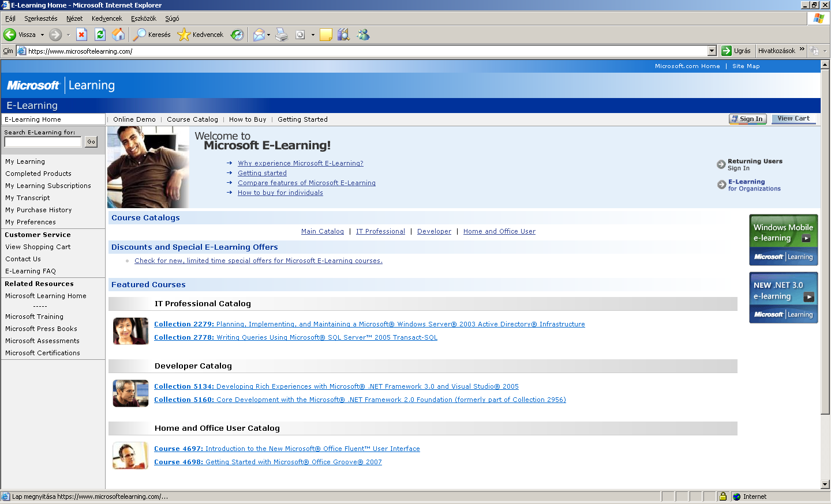Open the Back button history dropdown arrow
This screenshot has height=504, width=831.
(42, 35)
